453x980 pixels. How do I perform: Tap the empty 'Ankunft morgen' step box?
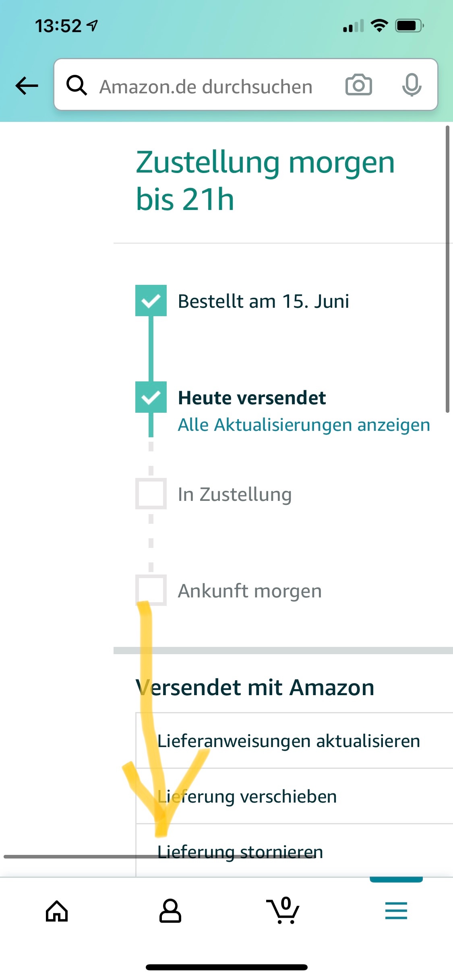point(151,590)
